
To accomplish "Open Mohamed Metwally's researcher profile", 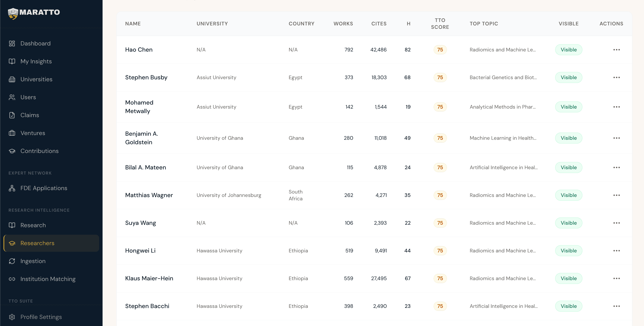I will (x=139, y=107).
